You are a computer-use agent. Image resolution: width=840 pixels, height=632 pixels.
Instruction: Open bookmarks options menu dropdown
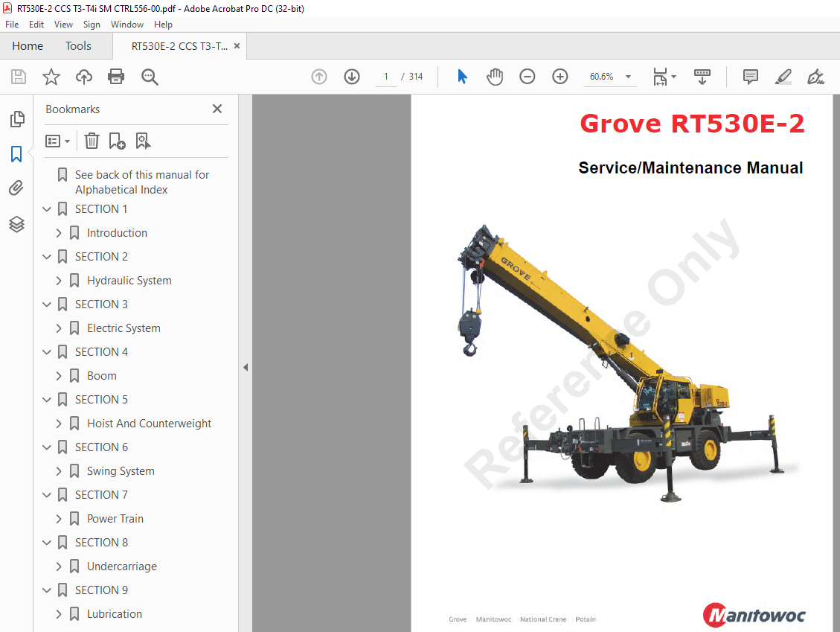pos(58,141)
